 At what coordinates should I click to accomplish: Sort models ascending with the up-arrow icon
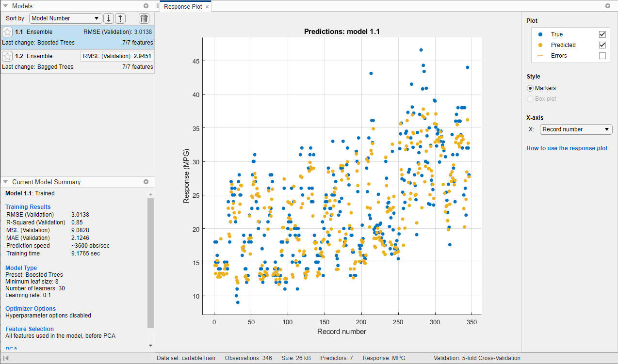tap(120, 18)
